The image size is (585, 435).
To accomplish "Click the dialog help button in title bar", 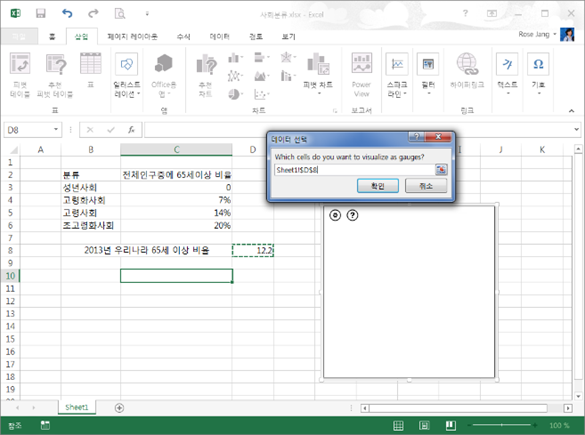I will coord(416,137).
